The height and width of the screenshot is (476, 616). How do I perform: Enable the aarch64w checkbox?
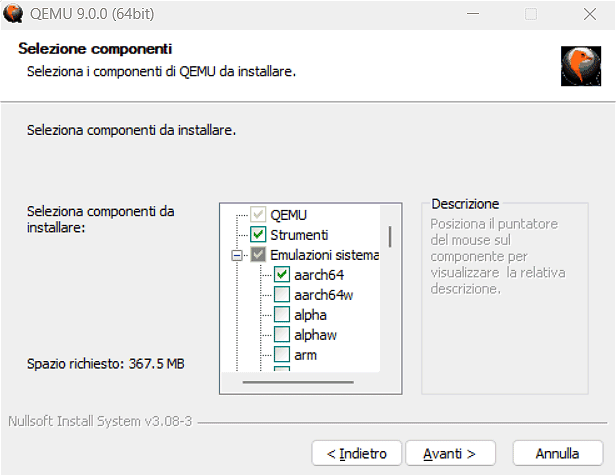point(282,295)
